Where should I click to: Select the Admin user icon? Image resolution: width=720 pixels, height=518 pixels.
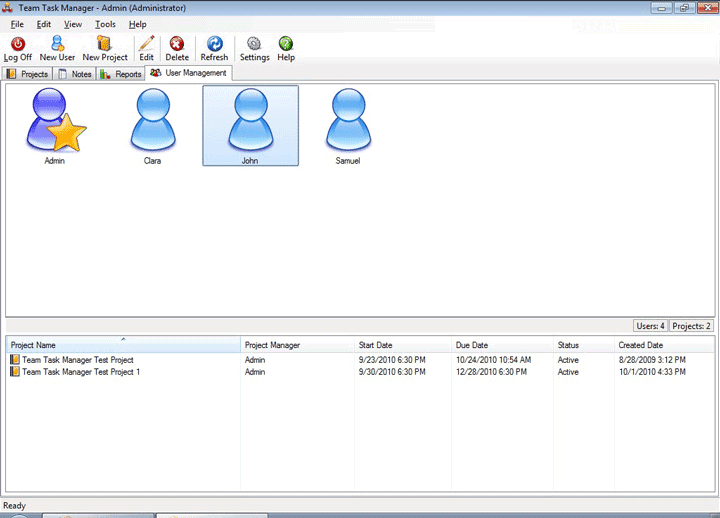pos(55,124)
